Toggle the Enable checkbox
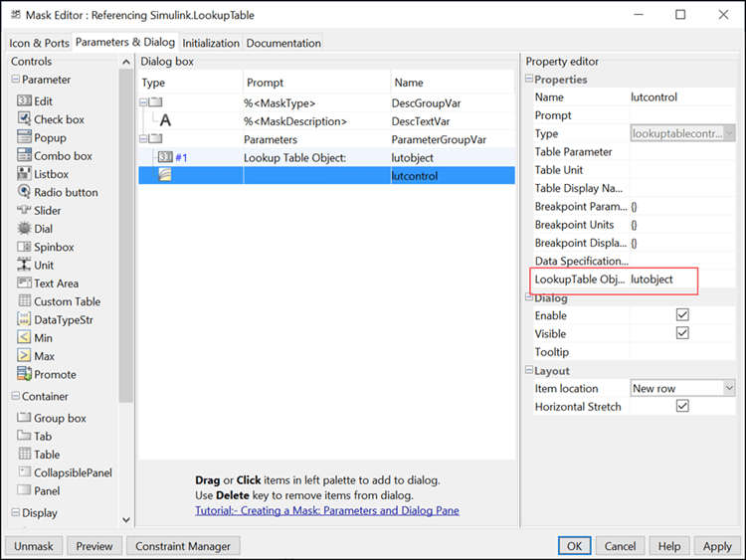 682,315
